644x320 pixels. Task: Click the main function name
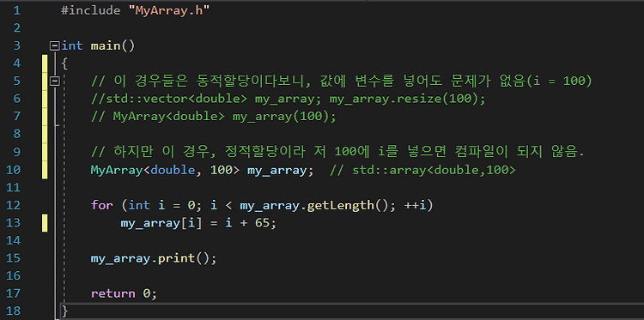coord(105,45)
